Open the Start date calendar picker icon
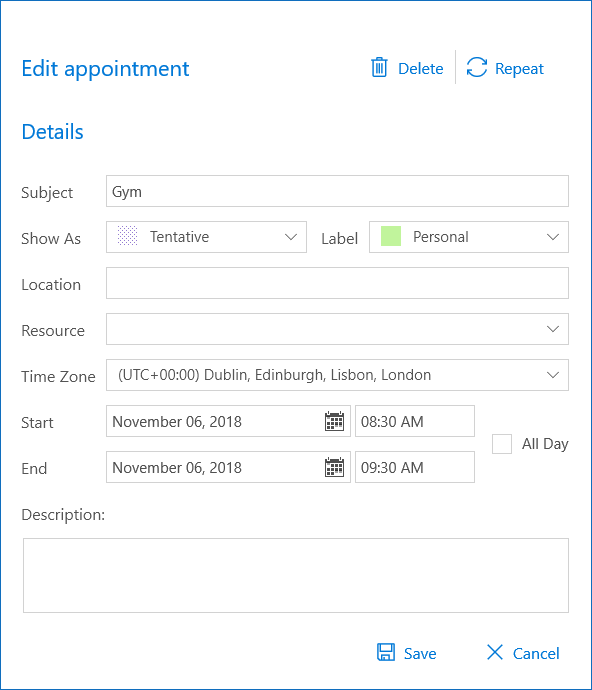Viewport: 592px width, 690px height. [x=334, y=421]
